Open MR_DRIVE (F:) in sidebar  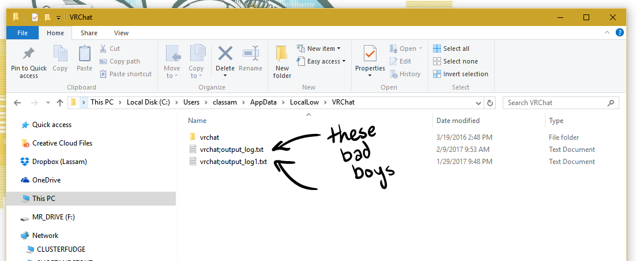point(54,217)
